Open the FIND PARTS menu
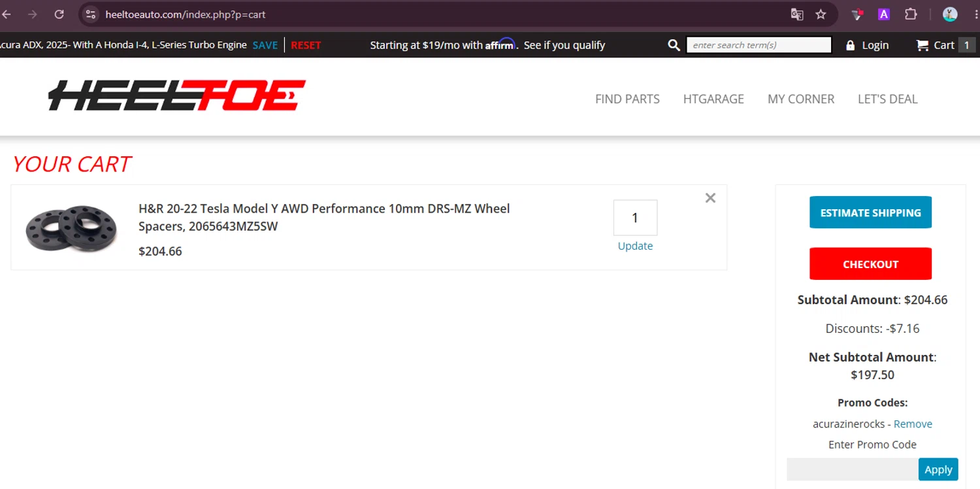 coord(627,99)
